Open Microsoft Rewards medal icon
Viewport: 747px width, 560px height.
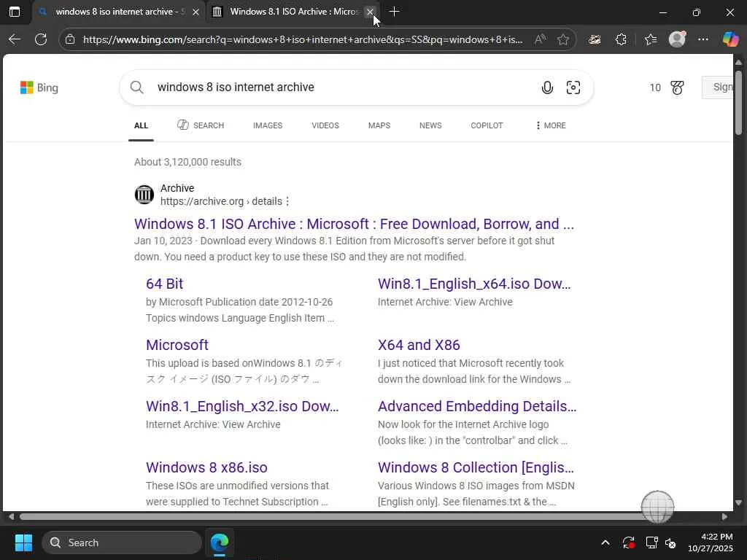coord(677,87)
